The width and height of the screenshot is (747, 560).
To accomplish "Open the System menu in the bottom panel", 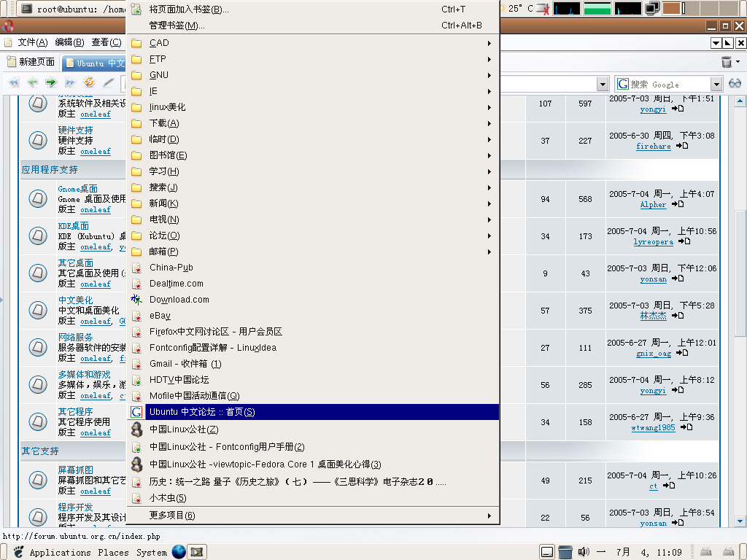I will 152,553.
